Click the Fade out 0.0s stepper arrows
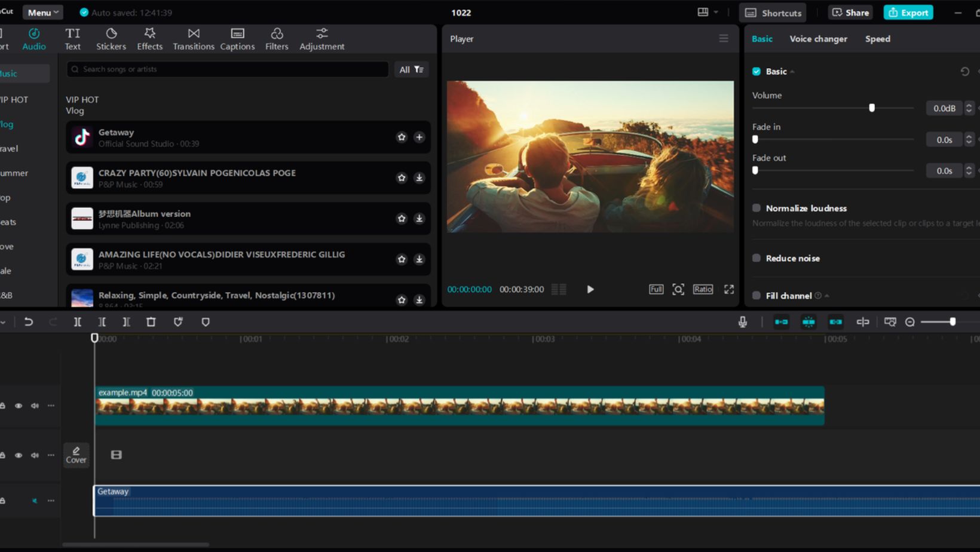The image size is (980, 552). pyautogui.click(x=969, y=170)
